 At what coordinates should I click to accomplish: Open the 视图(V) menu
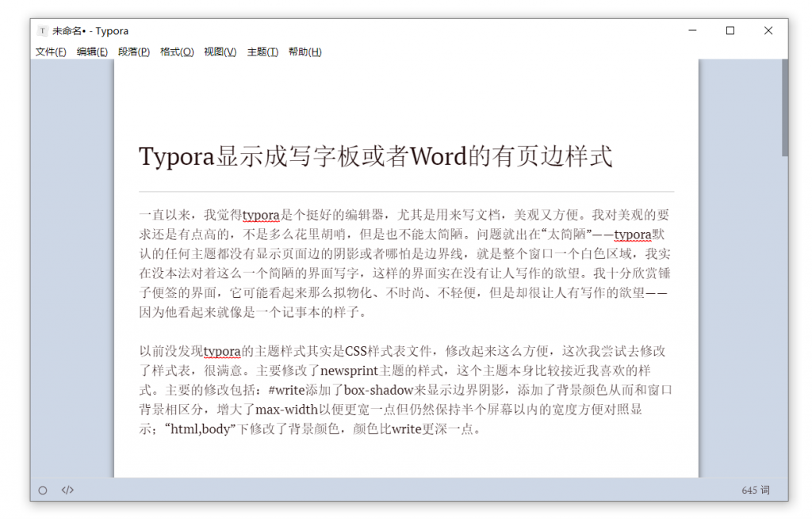point(220,52)
